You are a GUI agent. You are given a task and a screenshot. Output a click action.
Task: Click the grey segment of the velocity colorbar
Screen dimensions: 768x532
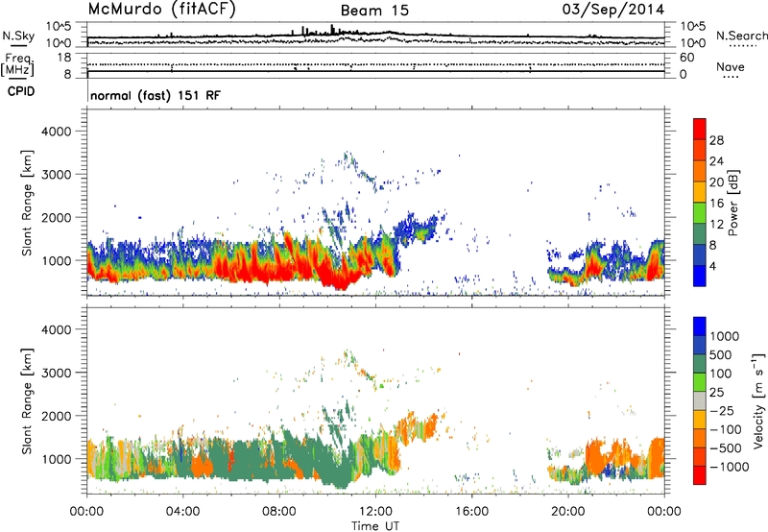click(x=700, y=401)
